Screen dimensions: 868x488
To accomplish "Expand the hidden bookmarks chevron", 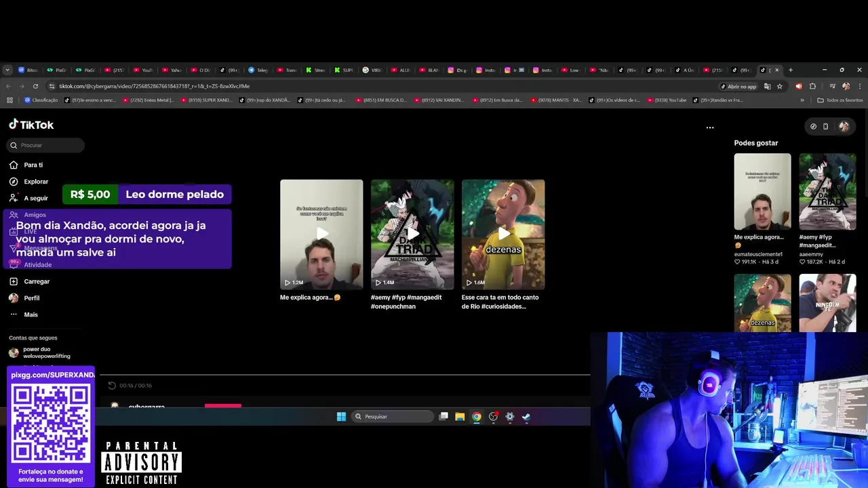I will coord(802,100).
